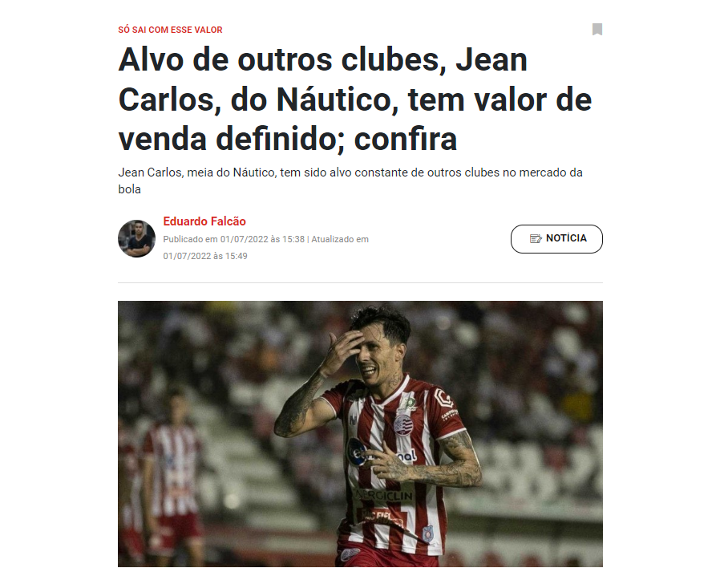
Task: Open author link Eduardo Falcão
Action: point(204,221)
